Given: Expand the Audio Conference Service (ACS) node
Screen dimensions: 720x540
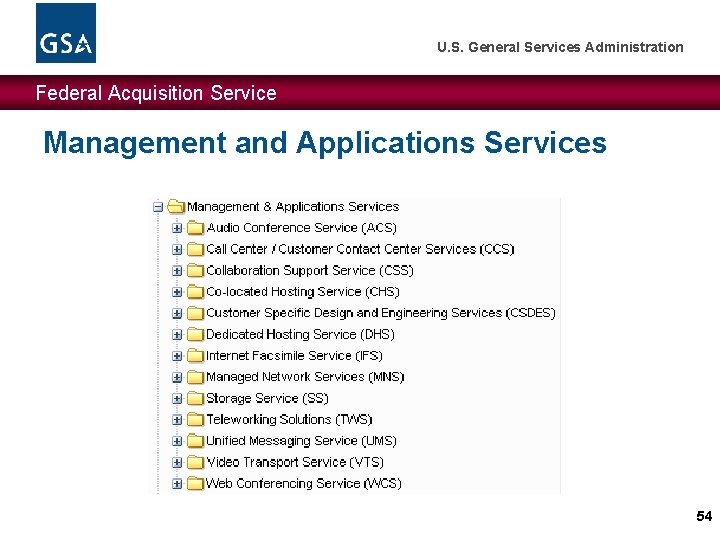Looking at the screenshot, I should 177,228.
